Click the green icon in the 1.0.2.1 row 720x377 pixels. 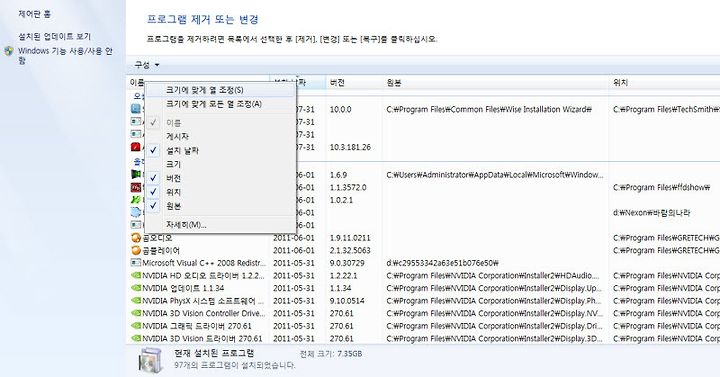135,200
